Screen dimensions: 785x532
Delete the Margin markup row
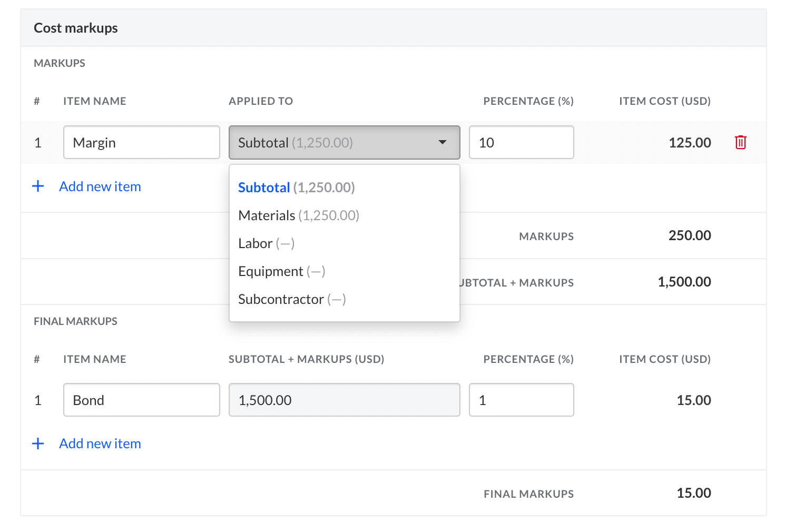(740, 142)
